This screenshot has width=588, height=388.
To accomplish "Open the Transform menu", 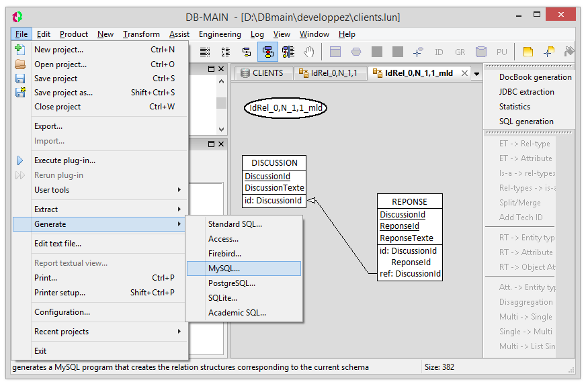I will (x=141, y=34).
